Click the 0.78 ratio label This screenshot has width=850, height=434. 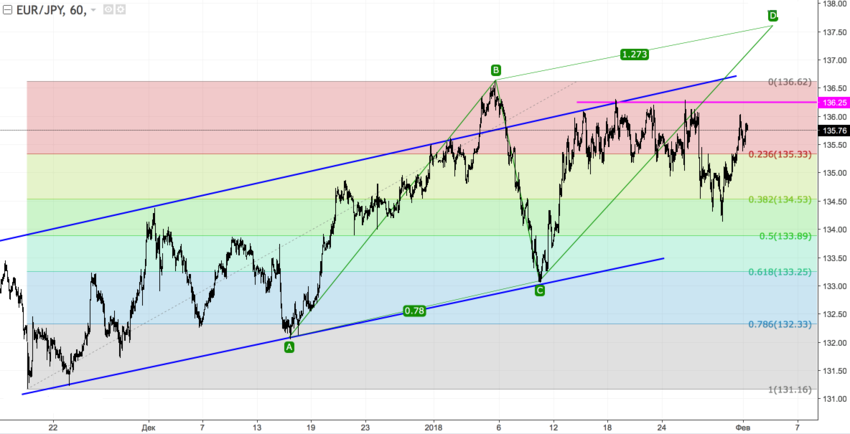click(415, 311)
